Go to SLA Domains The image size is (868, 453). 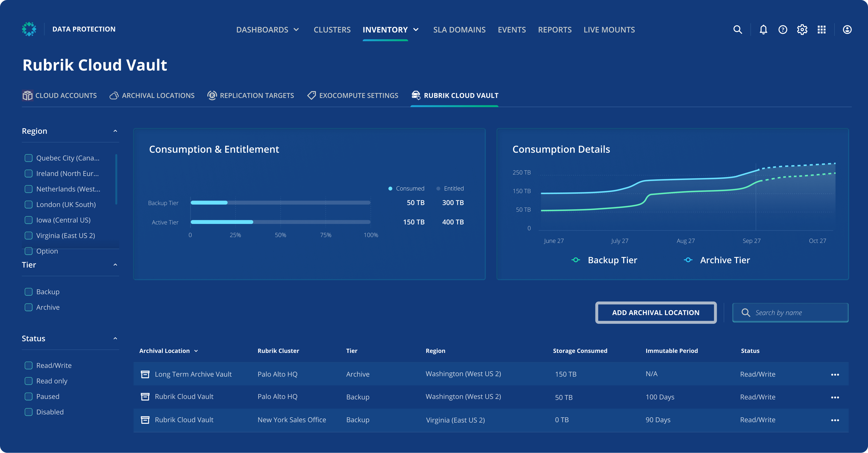pyautogui.click(x=459, y=30)
